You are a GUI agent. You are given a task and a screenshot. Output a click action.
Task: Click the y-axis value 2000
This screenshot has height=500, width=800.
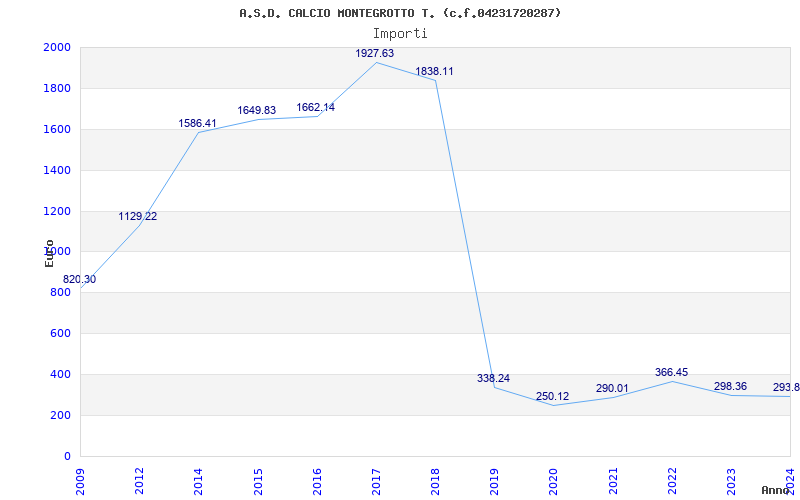[x=57, y=47]
